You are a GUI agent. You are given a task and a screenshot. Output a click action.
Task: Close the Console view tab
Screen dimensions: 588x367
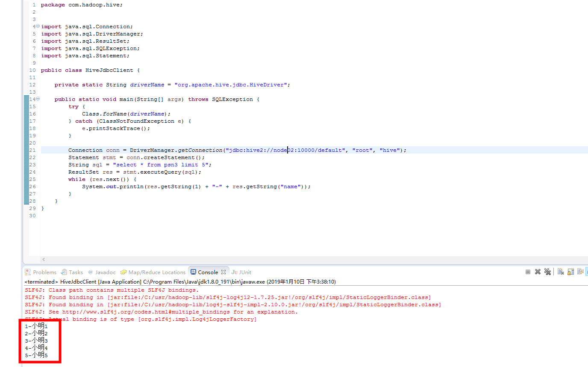pyautogui.click(x=223, y=272)
